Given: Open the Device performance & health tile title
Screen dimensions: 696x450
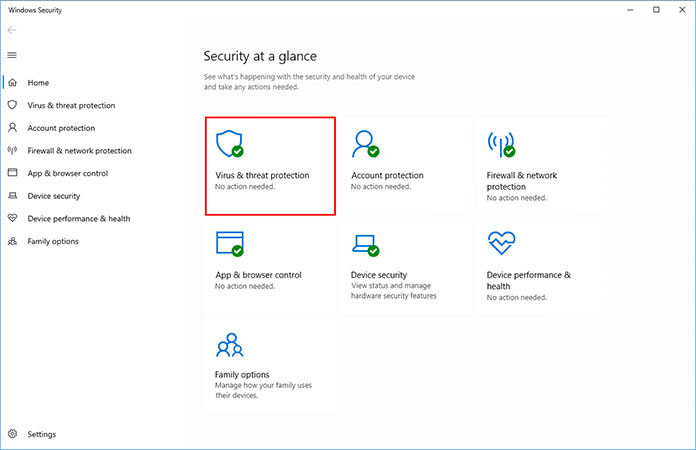Looking at the screenshot, I should point(529,280).
